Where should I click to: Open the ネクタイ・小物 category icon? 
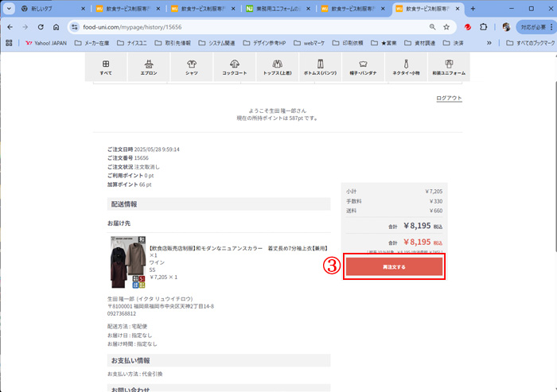[x=406, y=67]
